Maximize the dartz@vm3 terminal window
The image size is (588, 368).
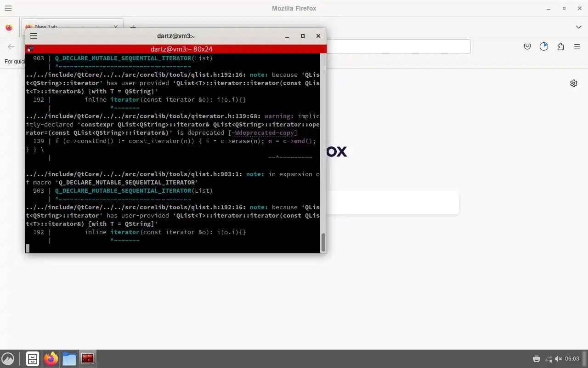click(x=303, y=36)
